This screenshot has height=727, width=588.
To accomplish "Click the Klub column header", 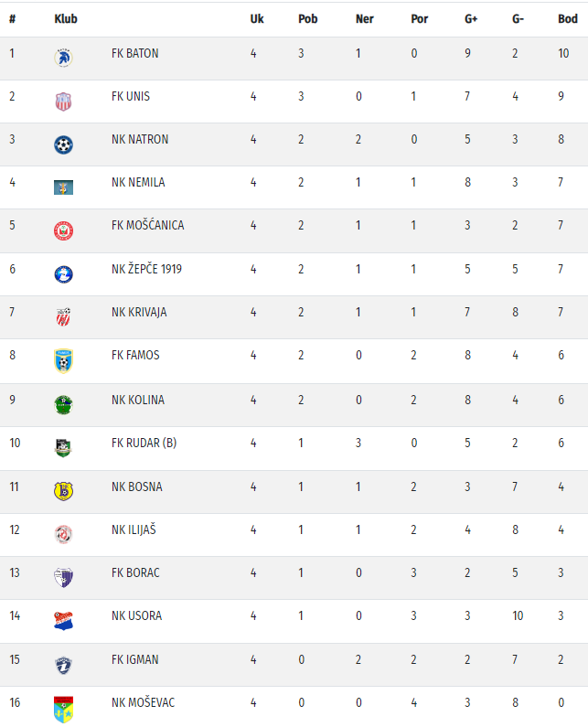I will (66, 19).
